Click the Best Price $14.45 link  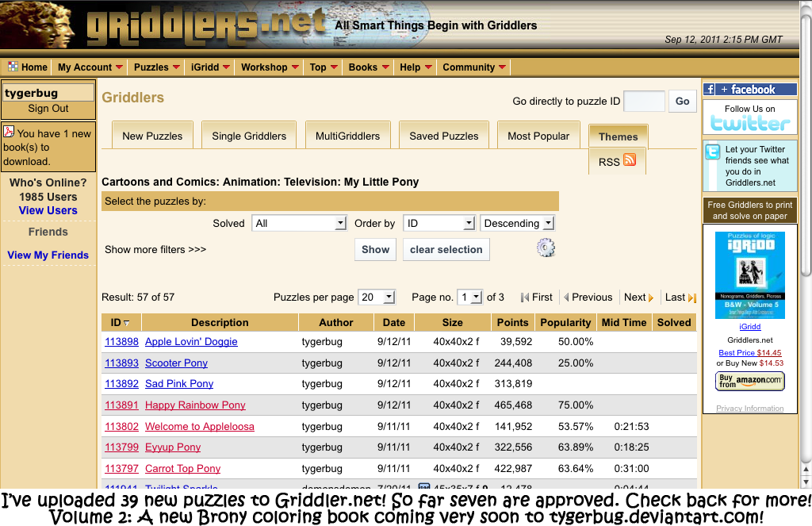pyautogui.click(x=750, y=352)
